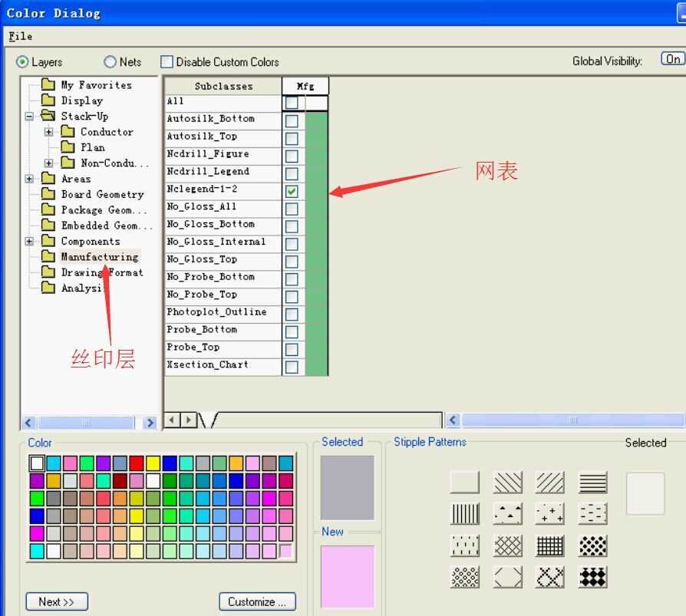Check the Autosilk_Top visibility box

[292, 138]
